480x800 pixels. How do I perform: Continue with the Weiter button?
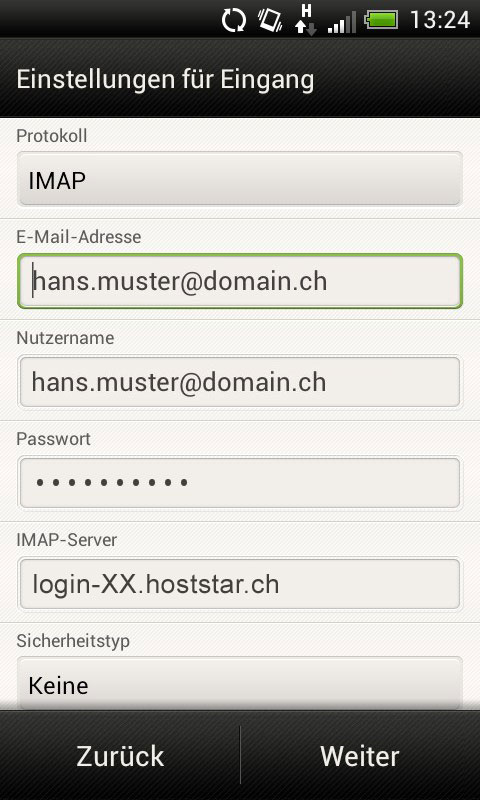click(x=360, y=756)
